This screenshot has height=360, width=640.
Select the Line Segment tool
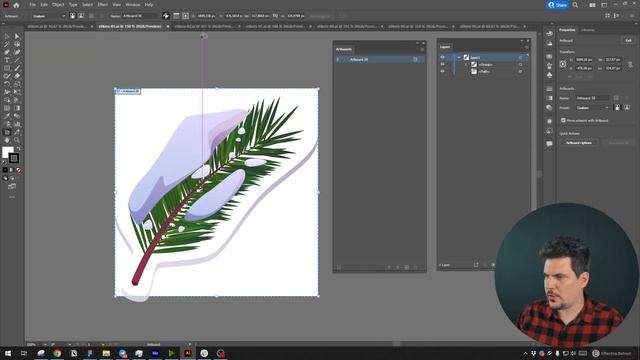17,60
